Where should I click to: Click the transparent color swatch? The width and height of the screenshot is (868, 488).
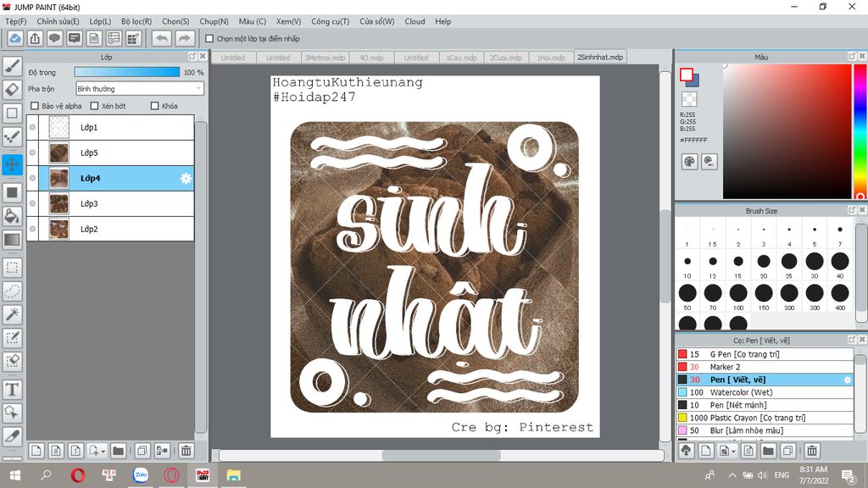click(x=689, y=99)
